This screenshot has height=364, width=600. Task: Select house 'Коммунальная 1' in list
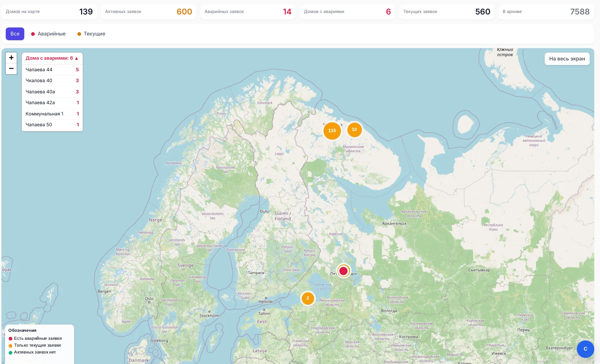pos(52,114)
